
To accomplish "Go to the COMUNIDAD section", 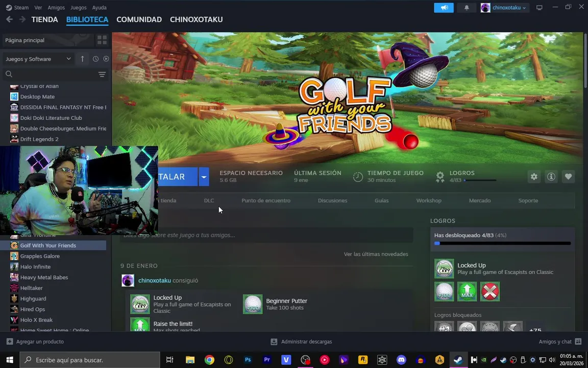I will (x=139, y=19).
